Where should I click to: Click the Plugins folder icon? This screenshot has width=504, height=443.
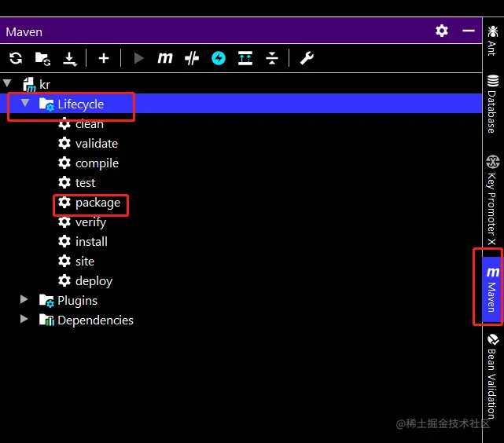pos(46,301)
